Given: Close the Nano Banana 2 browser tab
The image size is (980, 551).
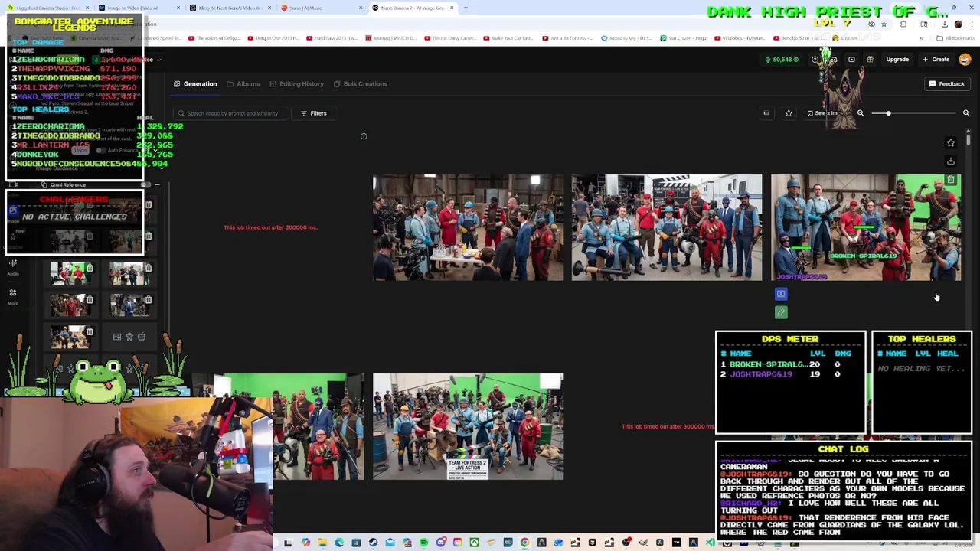Looking at the screenshot, I should 452,8.
